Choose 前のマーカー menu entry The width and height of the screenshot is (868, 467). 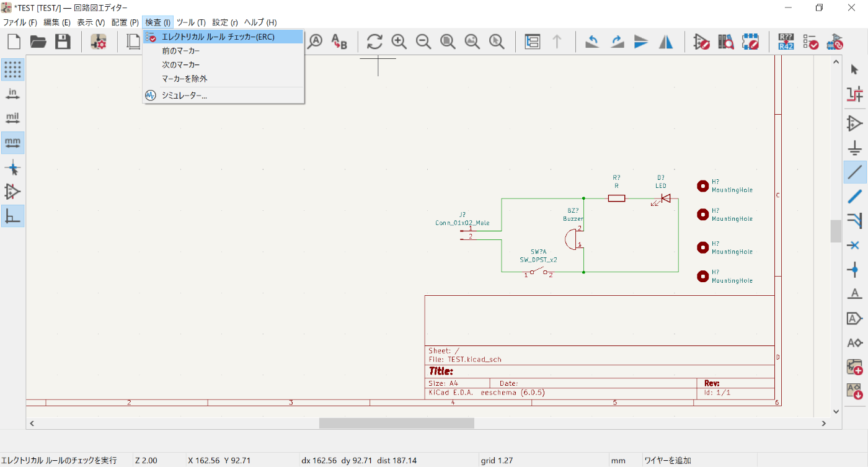(223, 51)
